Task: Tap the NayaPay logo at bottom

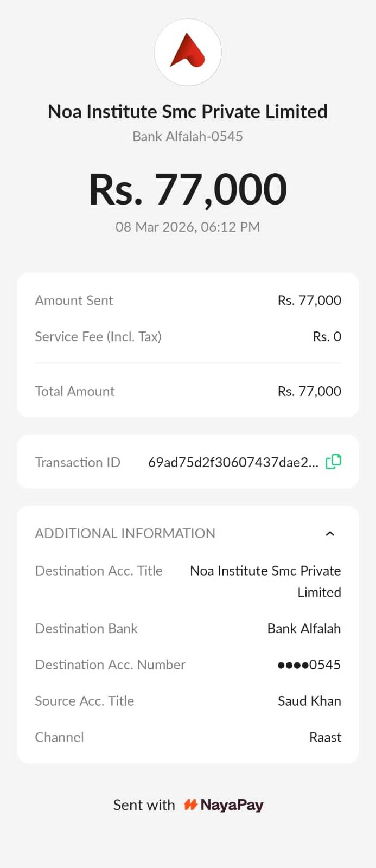Action: (224, 805)
